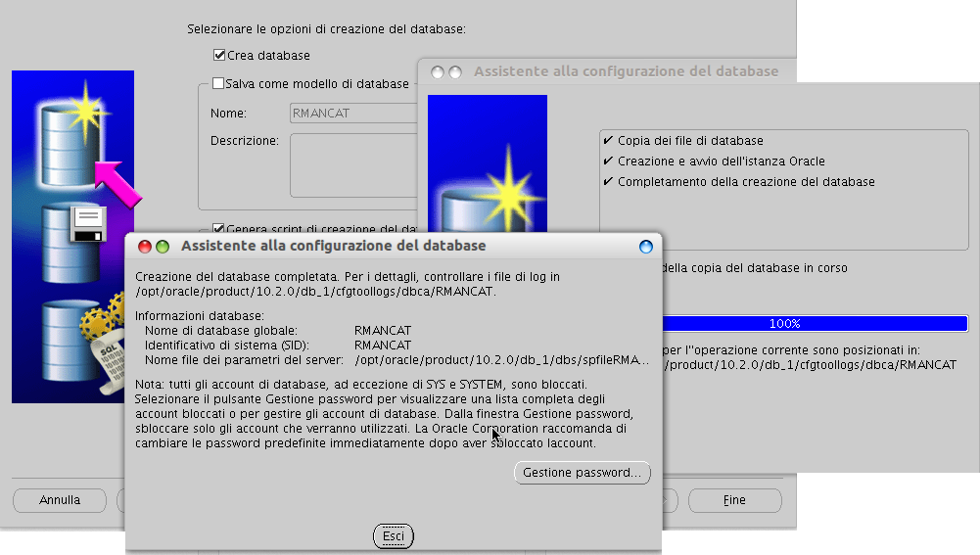Click 'Selezionare le opzioni di creazione' heading

tap(326, 28)
